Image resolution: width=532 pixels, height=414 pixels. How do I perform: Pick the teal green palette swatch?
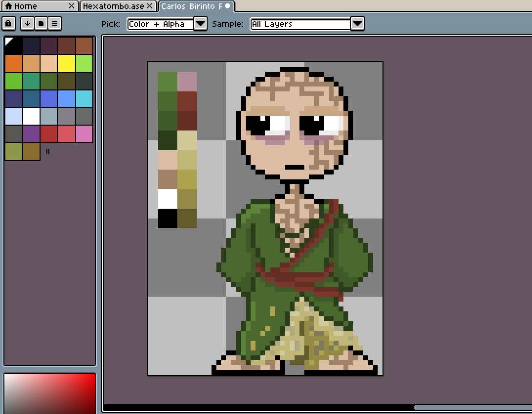(x=31, y=81)
